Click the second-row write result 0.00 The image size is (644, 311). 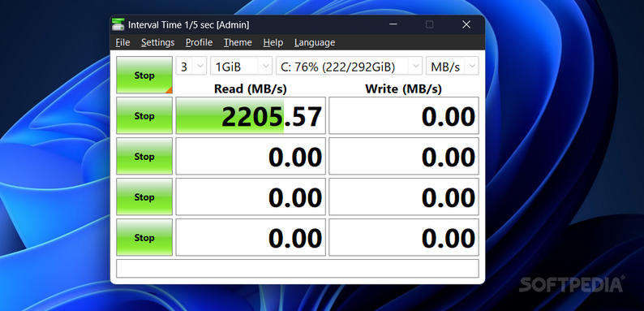(x=404, y=157)
